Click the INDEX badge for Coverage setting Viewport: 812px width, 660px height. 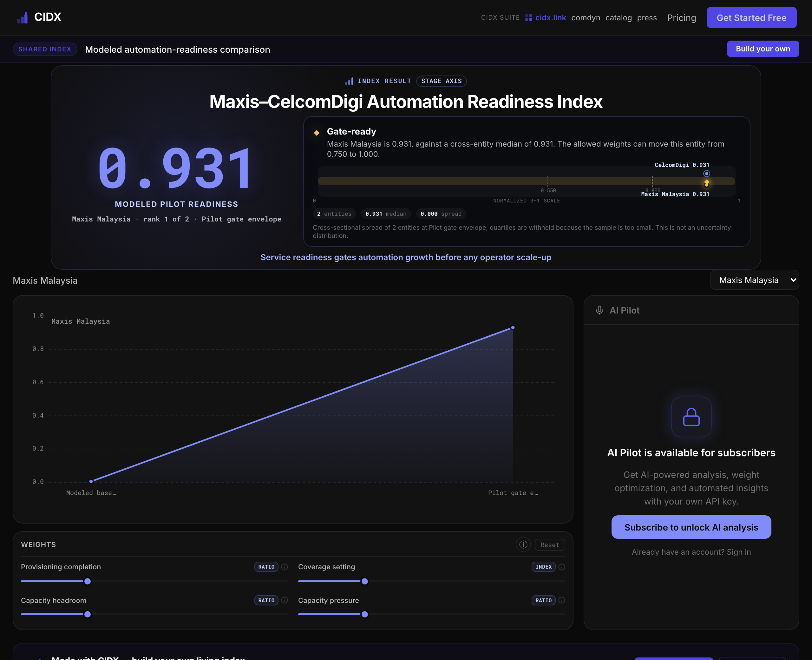(543, 567)
